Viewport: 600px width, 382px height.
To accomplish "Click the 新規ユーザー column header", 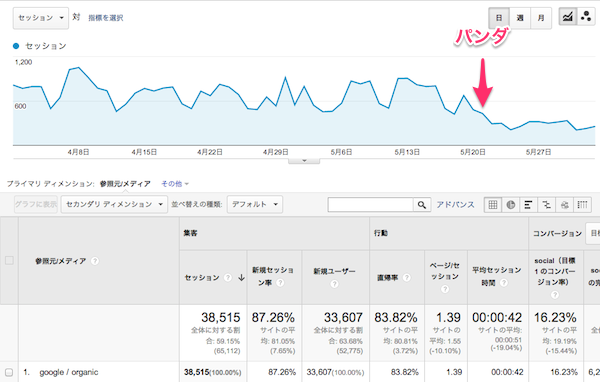I will click(x=334, y=271).
